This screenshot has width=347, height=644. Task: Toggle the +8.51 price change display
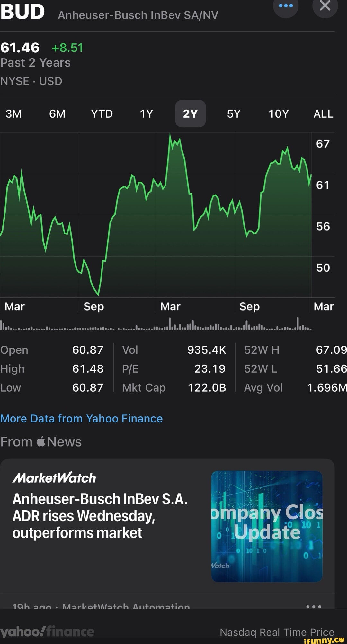67,48
